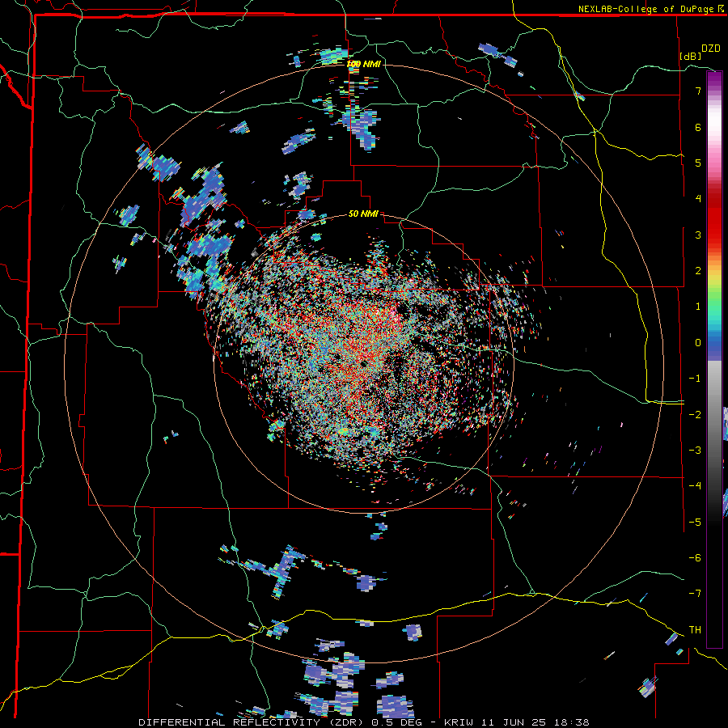The width and height of the screenshot is (728, 728).
Task: Click the -6 value on color scale
Action: pyautogui.click(x=695, y=557)
